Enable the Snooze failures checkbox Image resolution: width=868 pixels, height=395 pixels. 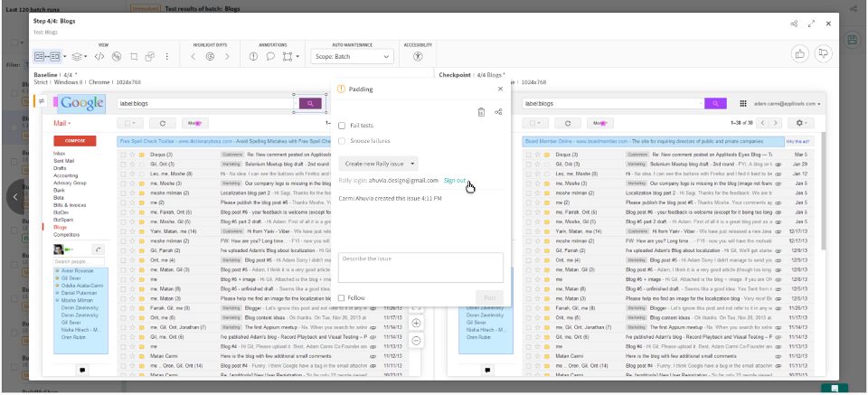[342, 140]
